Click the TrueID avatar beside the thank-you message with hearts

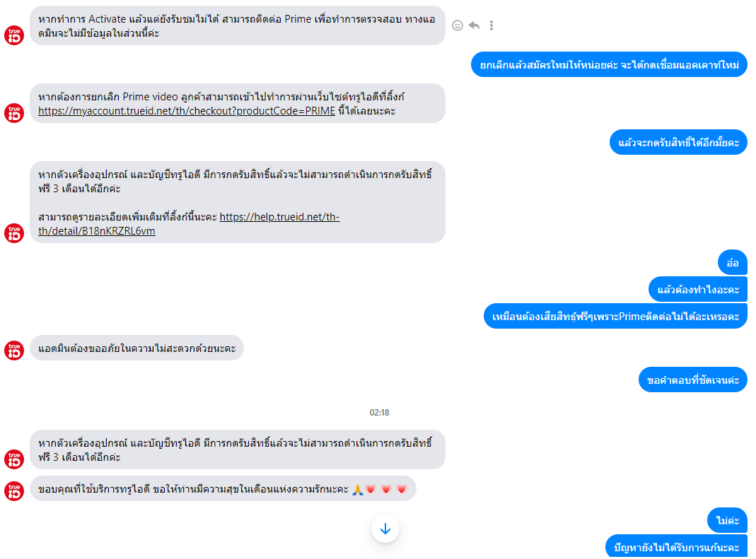pyautogui.click(x=14, y=491)
